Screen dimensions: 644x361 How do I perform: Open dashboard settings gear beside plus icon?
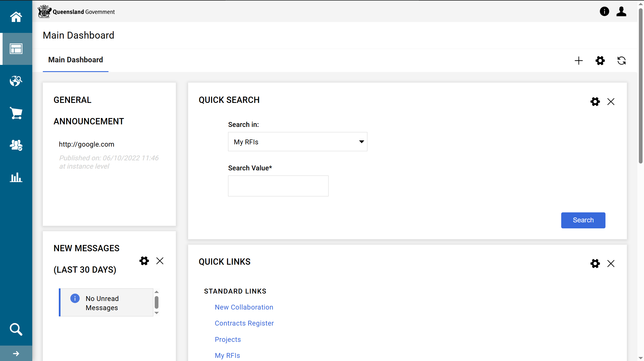point(600,61)
